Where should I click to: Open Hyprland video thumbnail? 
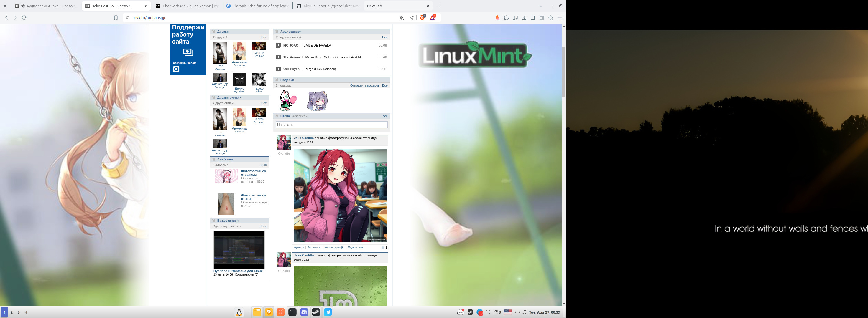click(239, 249)
